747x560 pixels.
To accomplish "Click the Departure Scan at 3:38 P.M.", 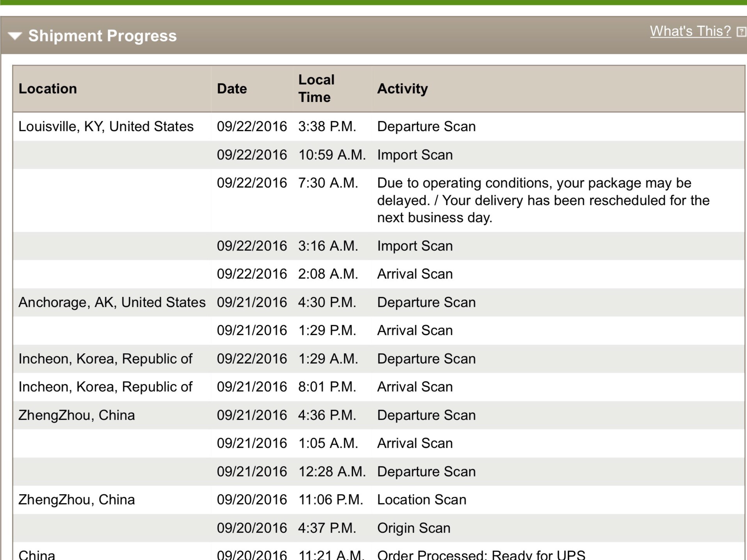I will click(426, 126).
